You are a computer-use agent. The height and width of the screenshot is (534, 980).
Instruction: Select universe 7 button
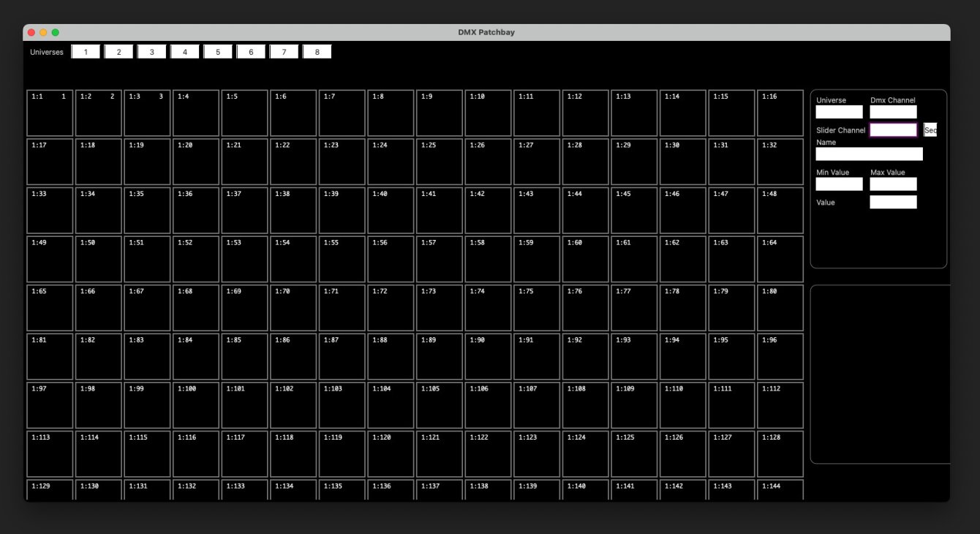click(x=284, y=52)
